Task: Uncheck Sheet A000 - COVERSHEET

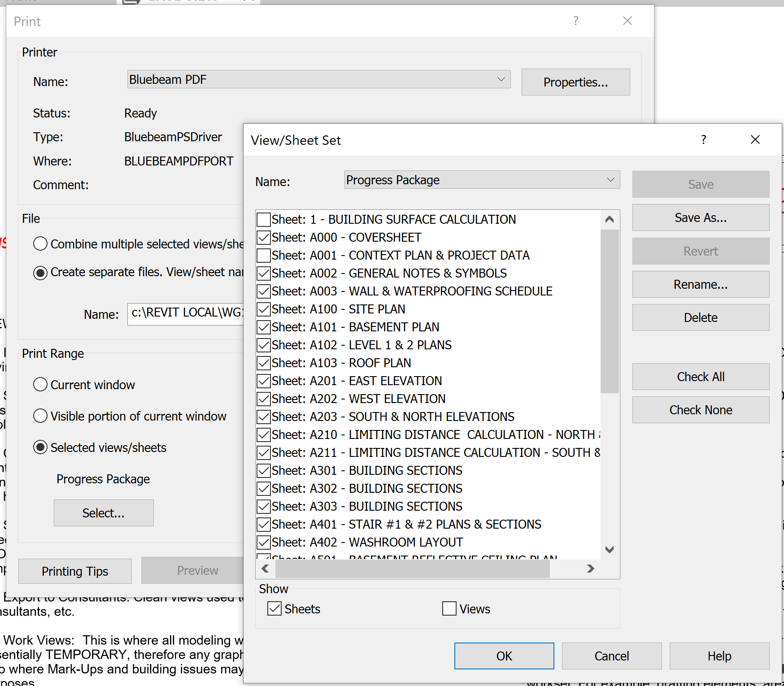Action: coord(263,237)
